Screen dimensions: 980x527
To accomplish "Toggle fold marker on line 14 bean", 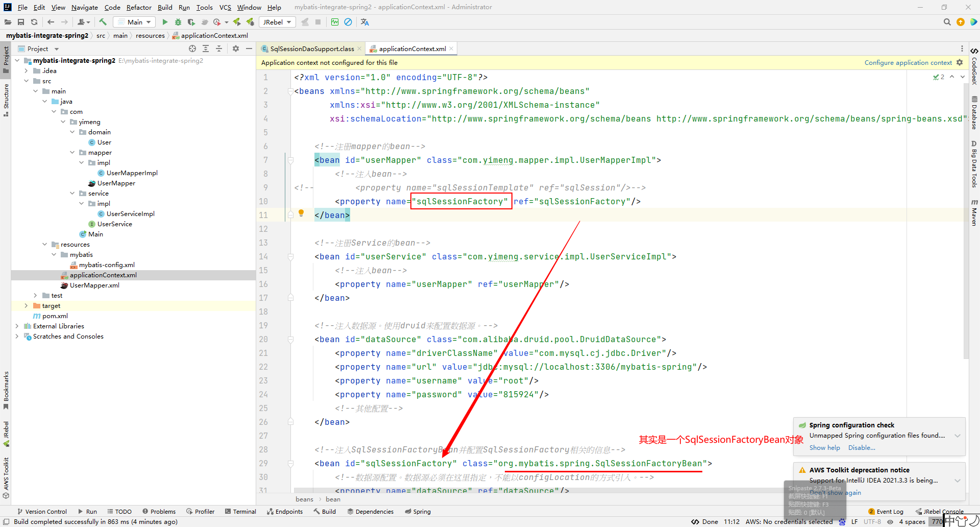I will tap(290, 257).
